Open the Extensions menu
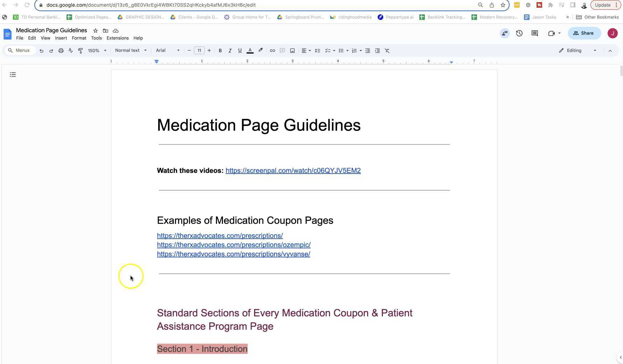623x364 pixels. (x=117, y=38)
